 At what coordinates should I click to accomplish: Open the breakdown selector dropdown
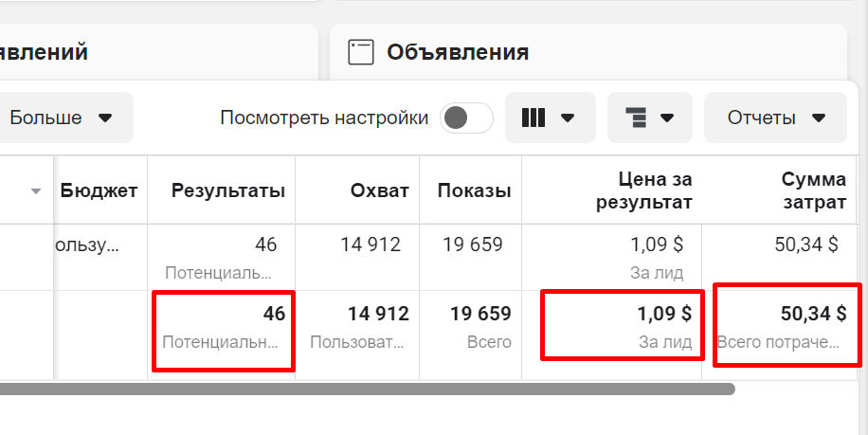[650, 118]
